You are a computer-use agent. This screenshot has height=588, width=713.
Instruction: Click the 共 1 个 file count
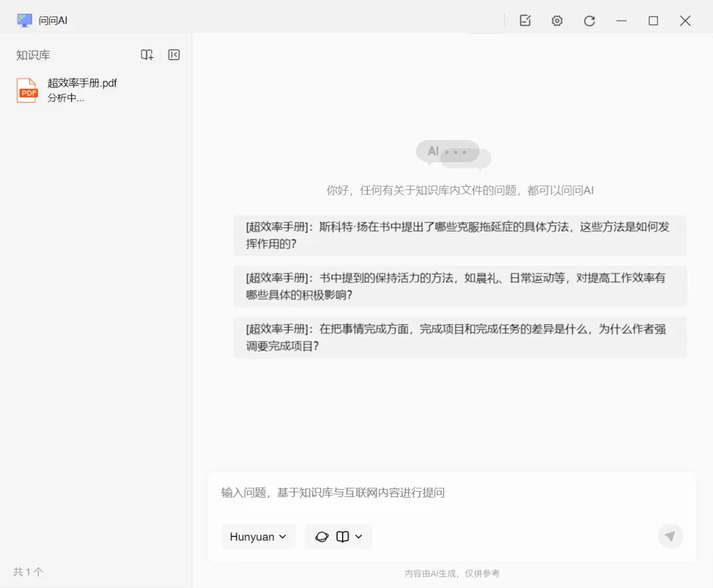[x=28, y=572]
